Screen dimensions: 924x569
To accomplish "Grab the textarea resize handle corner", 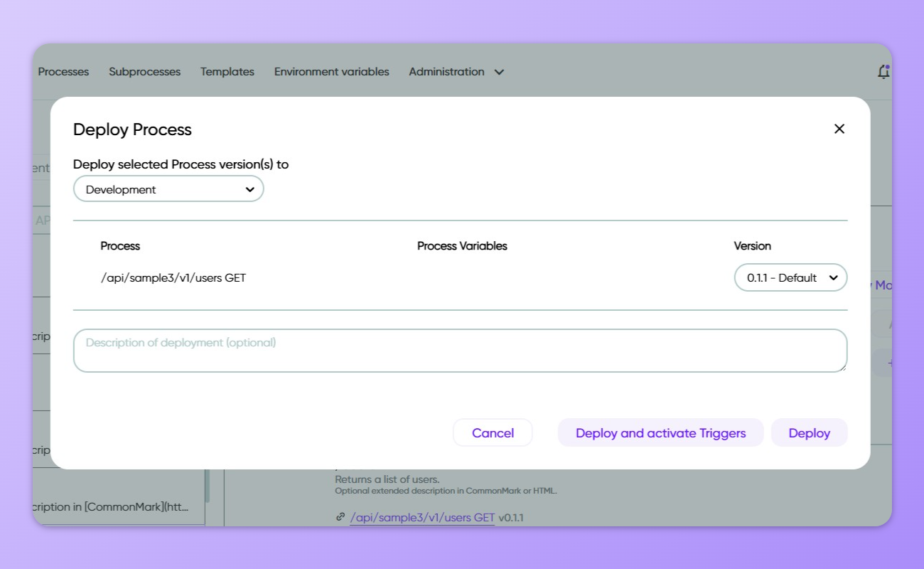I will pos(843,368).
